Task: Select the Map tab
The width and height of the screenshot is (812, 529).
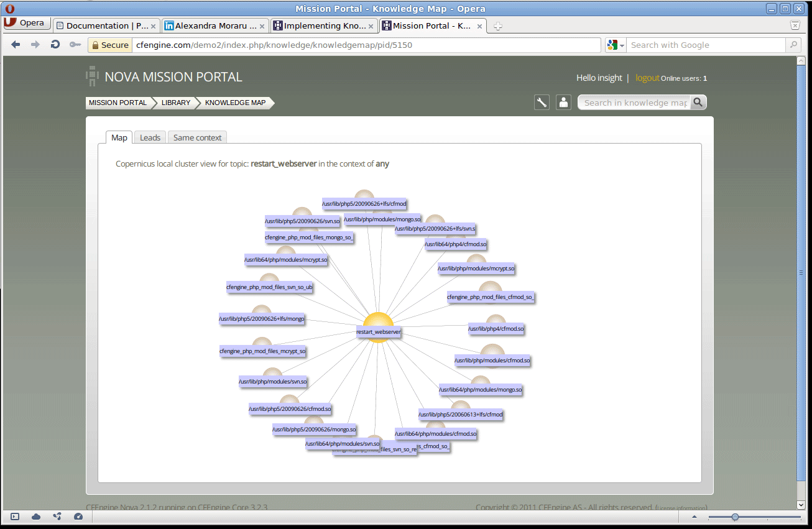Action: (x=119, y=137)
